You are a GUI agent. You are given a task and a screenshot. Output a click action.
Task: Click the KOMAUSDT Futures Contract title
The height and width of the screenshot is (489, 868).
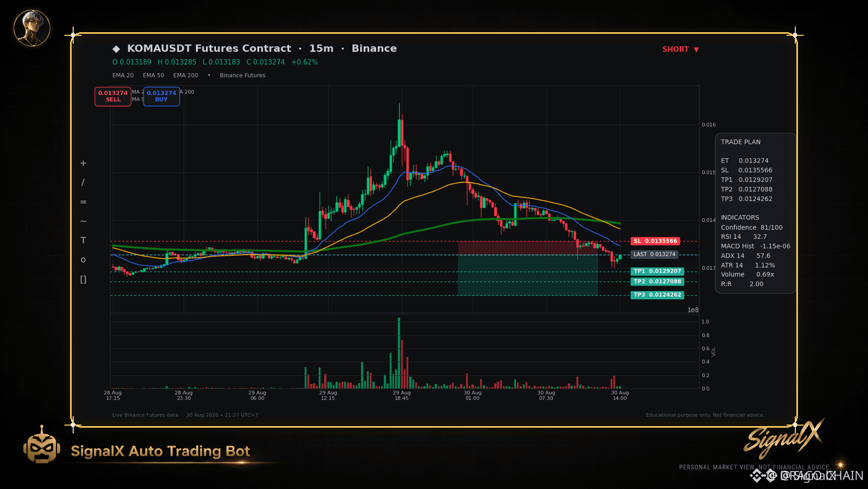pyautogui.click(x=209, y=48)
